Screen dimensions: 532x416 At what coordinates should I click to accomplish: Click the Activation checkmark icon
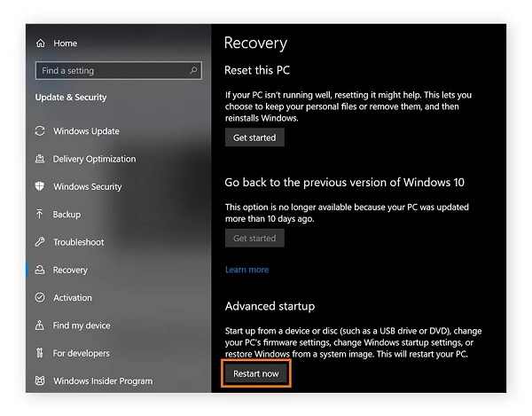point(40,298)
